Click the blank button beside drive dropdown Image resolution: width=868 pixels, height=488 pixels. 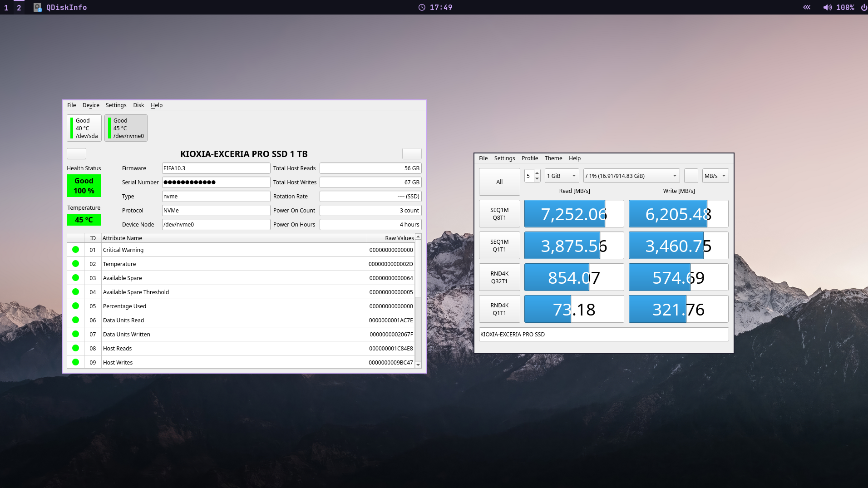(691, 176)
